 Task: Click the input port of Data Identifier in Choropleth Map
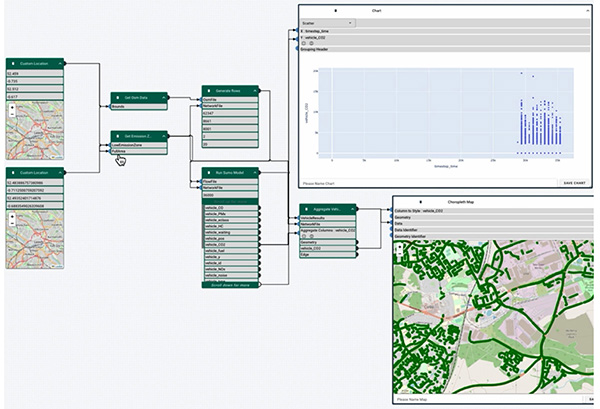(392, 230)
